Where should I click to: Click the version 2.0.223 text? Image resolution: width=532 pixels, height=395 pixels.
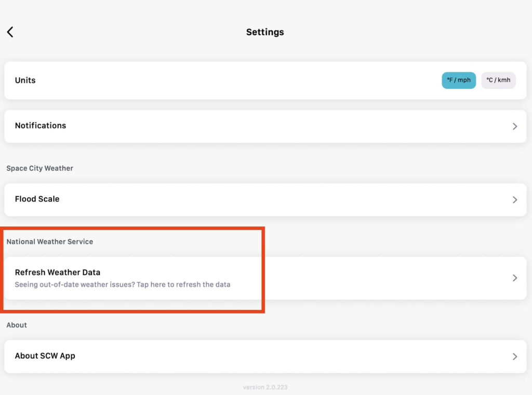(x=265, y=387)
